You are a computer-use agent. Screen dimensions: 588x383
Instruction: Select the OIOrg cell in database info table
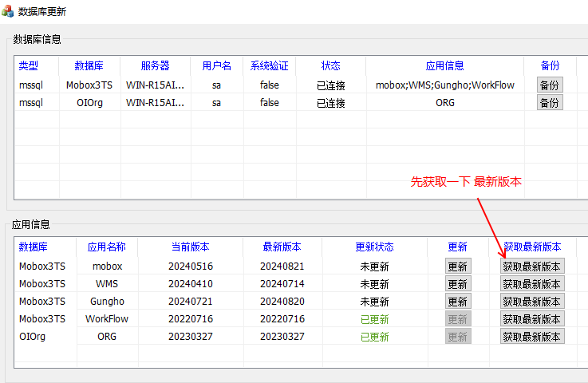coord(89,103)
